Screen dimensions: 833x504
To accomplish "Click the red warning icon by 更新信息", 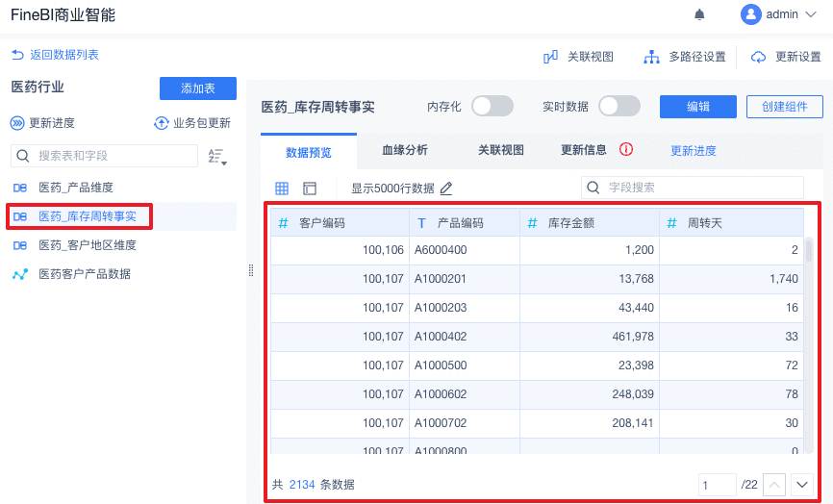I will point(626,149).
